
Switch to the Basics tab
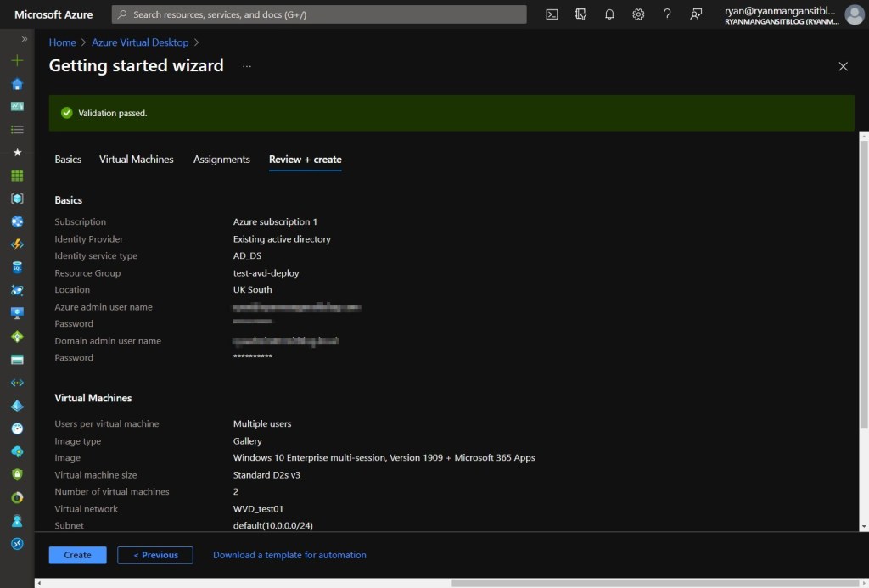[68, 160]
